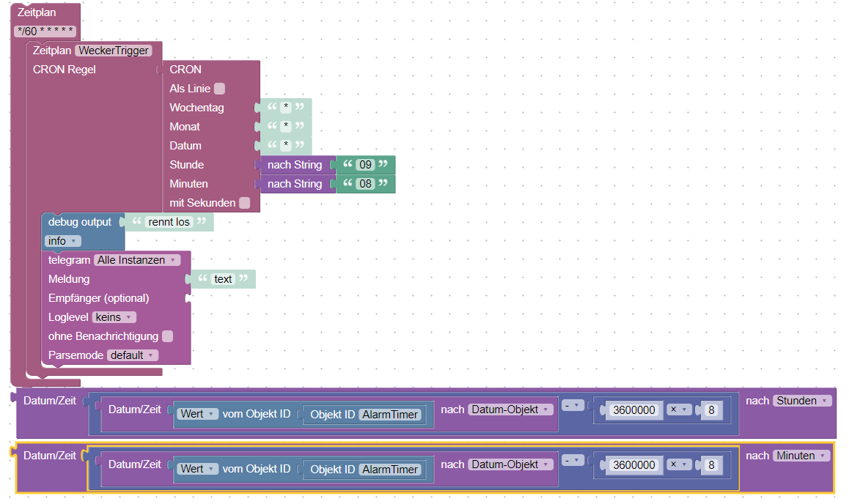This screenshot has height=504, width=849.
Task: Edit the Meldung value "text"
Action: click(223, 279)
